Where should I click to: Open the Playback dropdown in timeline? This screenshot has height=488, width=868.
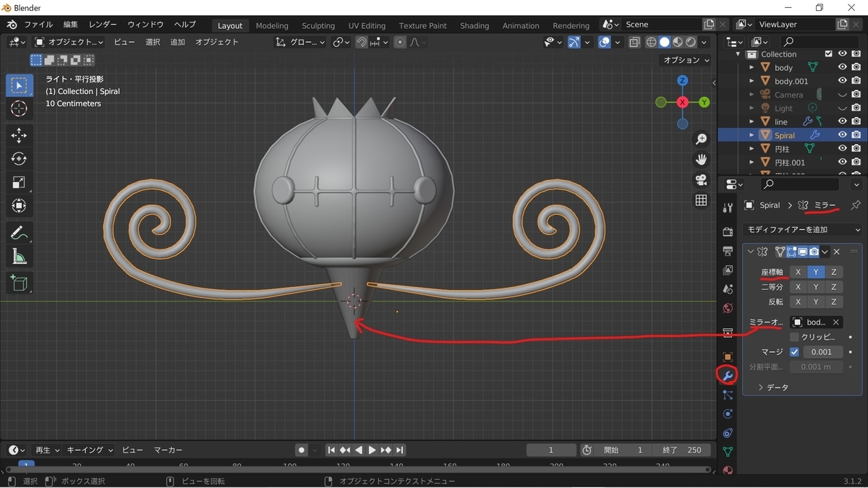[46, 450]
